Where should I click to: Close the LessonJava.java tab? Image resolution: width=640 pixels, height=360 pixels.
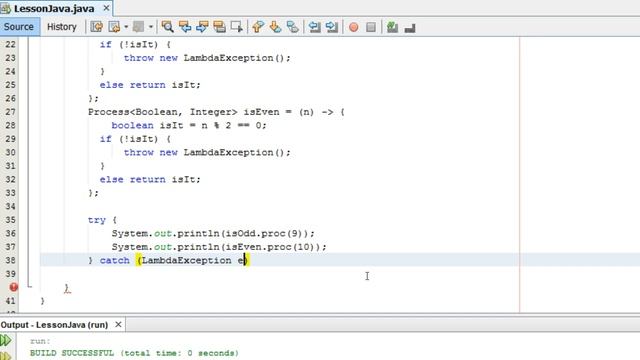[x=106, y=8]
